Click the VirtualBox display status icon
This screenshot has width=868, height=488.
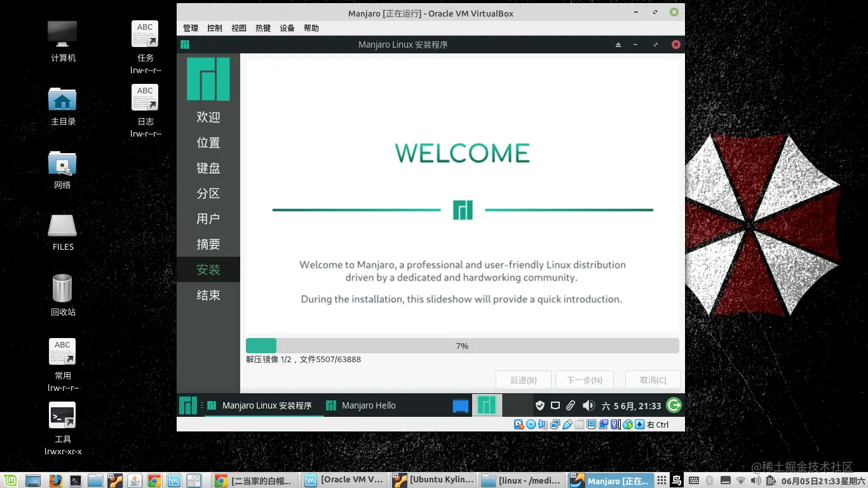pos(591,424)
